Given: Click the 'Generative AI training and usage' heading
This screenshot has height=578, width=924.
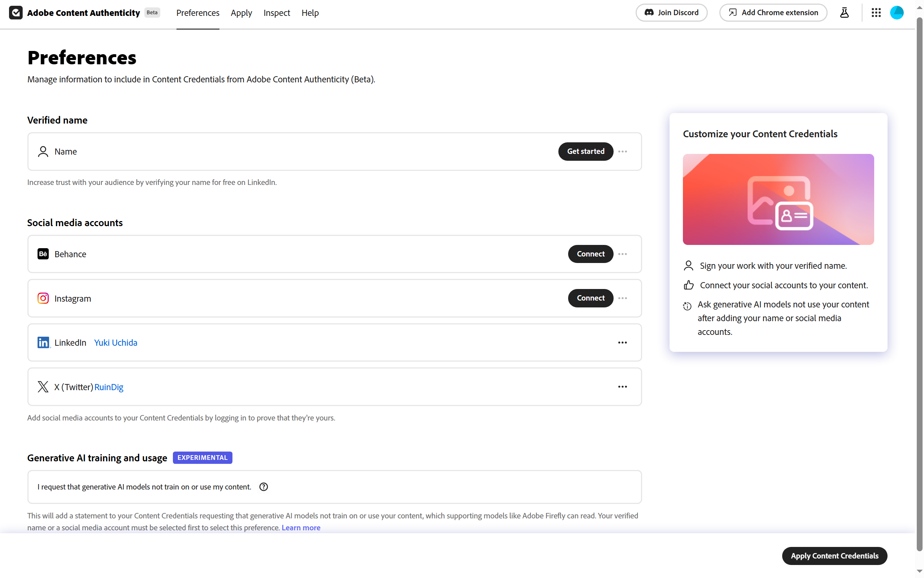Looking at the screenshot, I should (97, 458).
